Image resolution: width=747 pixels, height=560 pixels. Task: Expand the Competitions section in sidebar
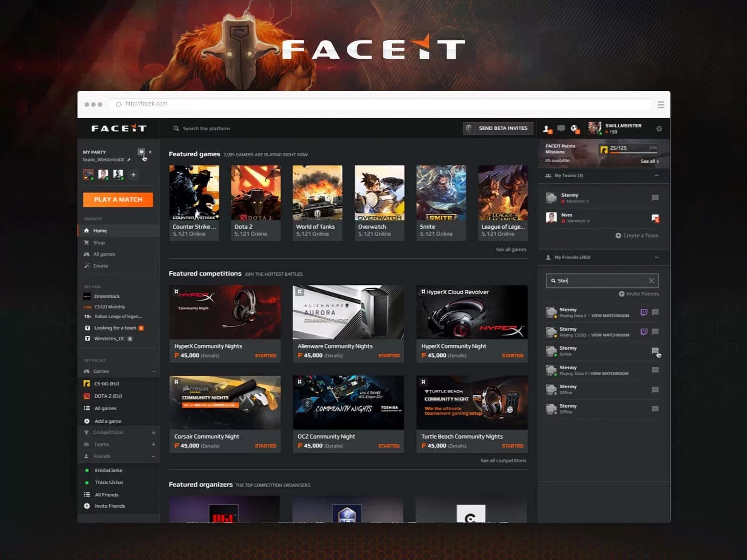pyautogui.click(x=154, y=433)
